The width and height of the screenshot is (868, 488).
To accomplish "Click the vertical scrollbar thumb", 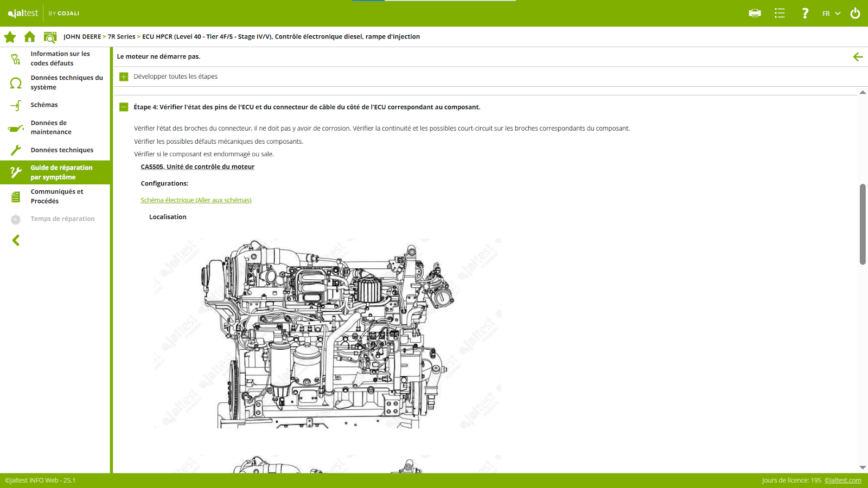I will (863, 224).
